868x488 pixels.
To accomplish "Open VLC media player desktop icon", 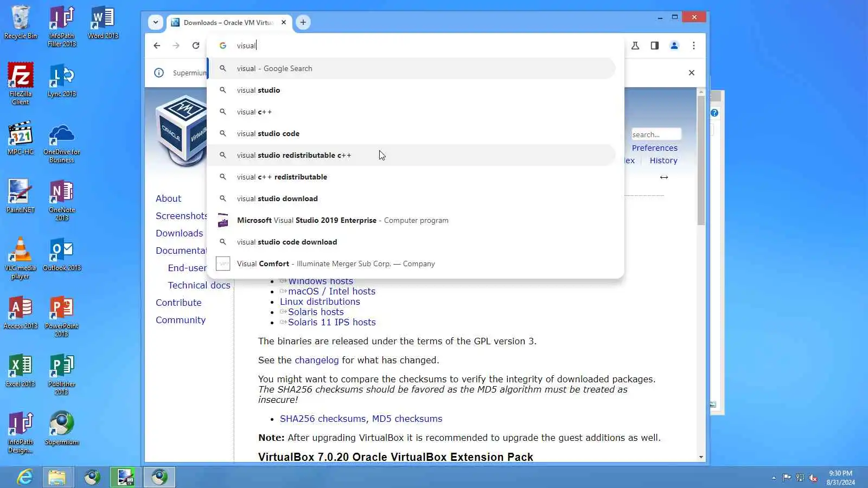I will coord(21,258).
